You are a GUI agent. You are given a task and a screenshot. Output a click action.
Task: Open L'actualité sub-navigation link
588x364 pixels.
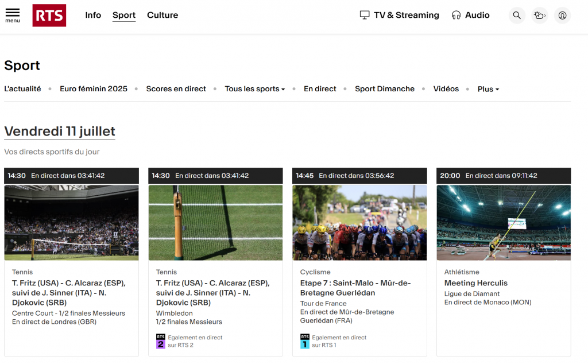[x=22, y=89]
